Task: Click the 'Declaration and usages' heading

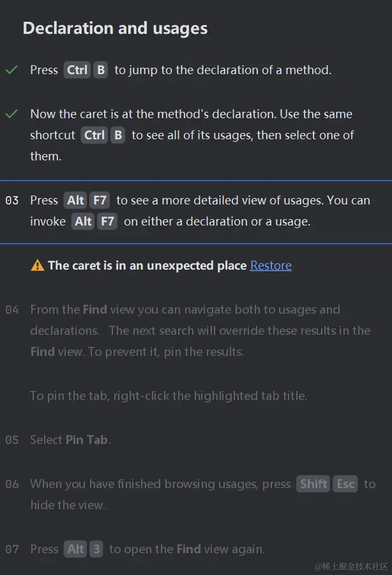Action: tap(115, 28)
